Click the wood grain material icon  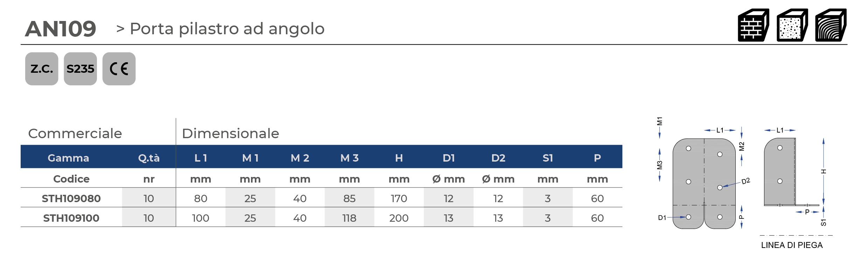tap(831, 26)
